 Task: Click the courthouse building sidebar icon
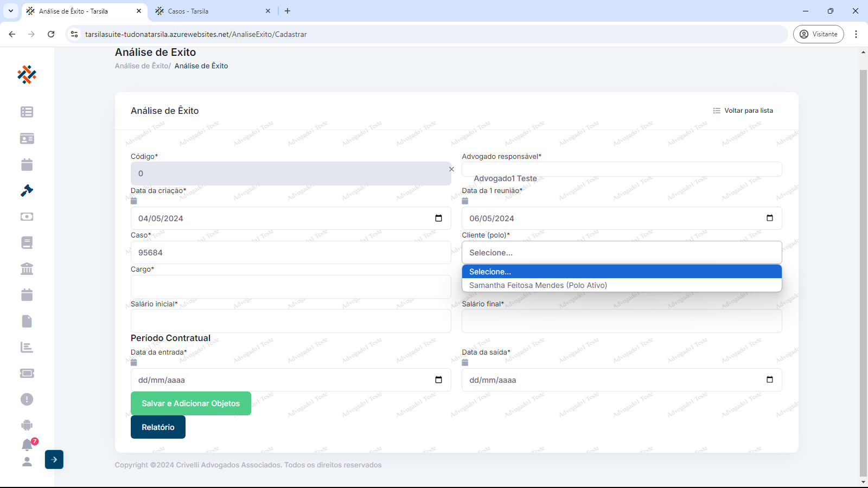[27, 268]
